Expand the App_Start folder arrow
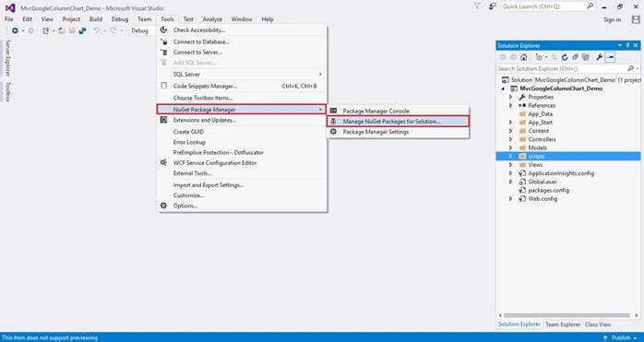Image resolution: width=644 pixels, height=342 pixels. click(510, 123)
